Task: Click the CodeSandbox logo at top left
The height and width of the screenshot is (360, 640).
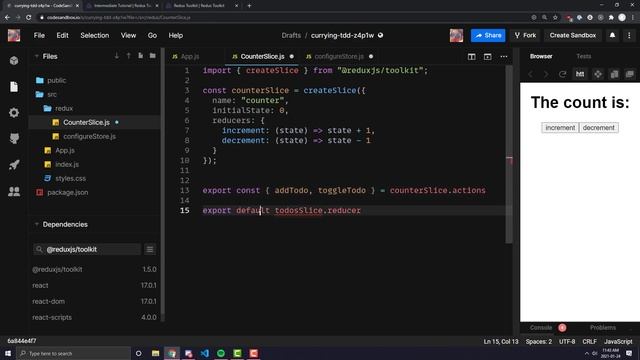Action: 14,36
